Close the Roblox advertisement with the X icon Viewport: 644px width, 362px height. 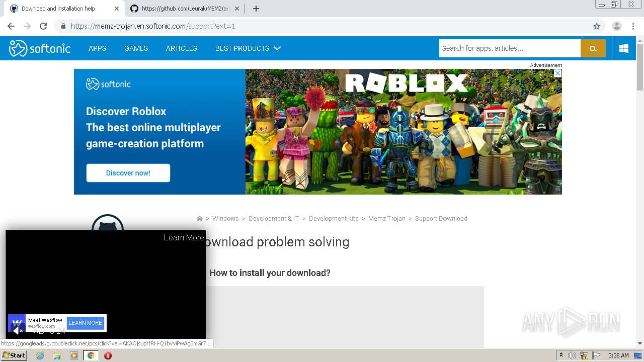point(557,73)
